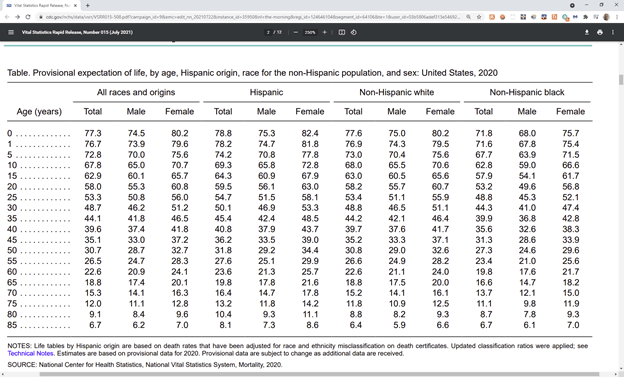Image resolution: width=624 pixels, height=377 pixels.
Task: Open the Chrome three-dot menu
Action: (617, 17)
